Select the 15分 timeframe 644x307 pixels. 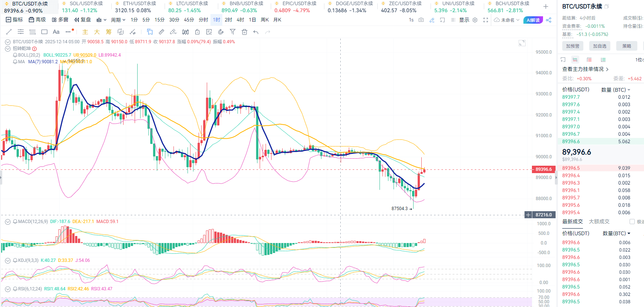click(x=159, y=20)
